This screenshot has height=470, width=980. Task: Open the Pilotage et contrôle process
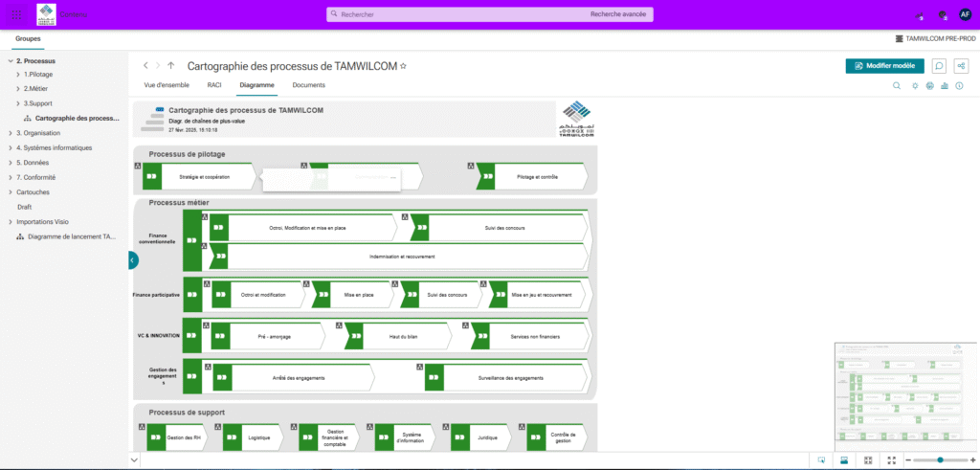[532, 177]
